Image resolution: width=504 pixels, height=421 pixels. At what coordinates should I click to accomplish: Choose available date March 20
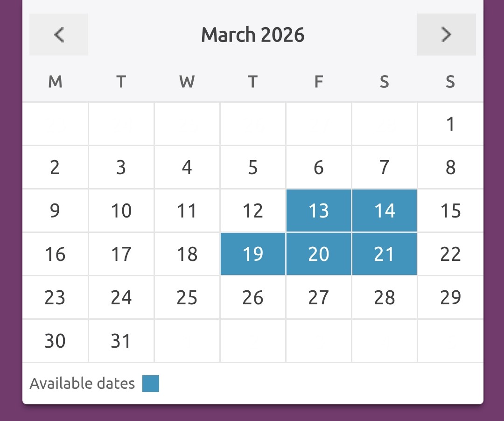click(x=319, y=254)
